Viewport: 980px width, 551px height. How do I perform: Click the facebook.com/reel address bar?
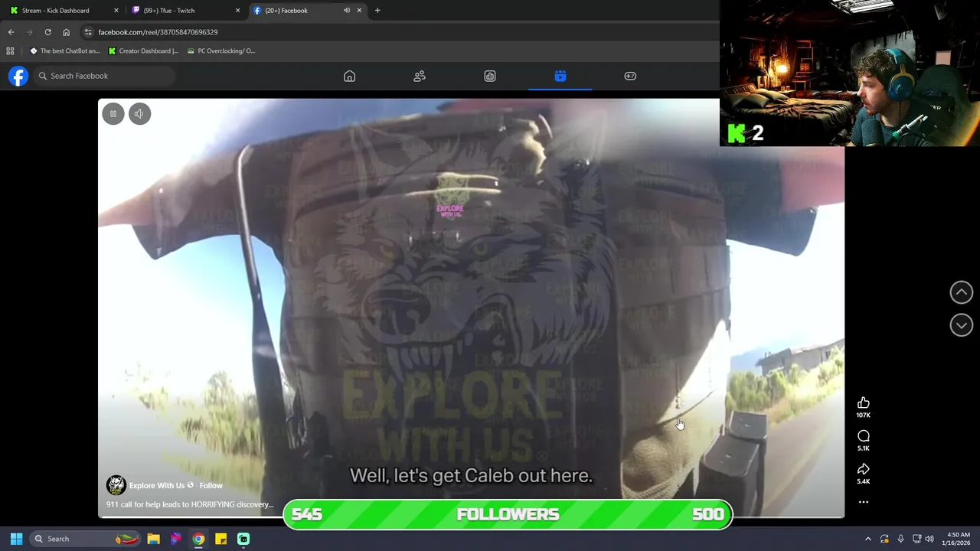pos(158,32)
